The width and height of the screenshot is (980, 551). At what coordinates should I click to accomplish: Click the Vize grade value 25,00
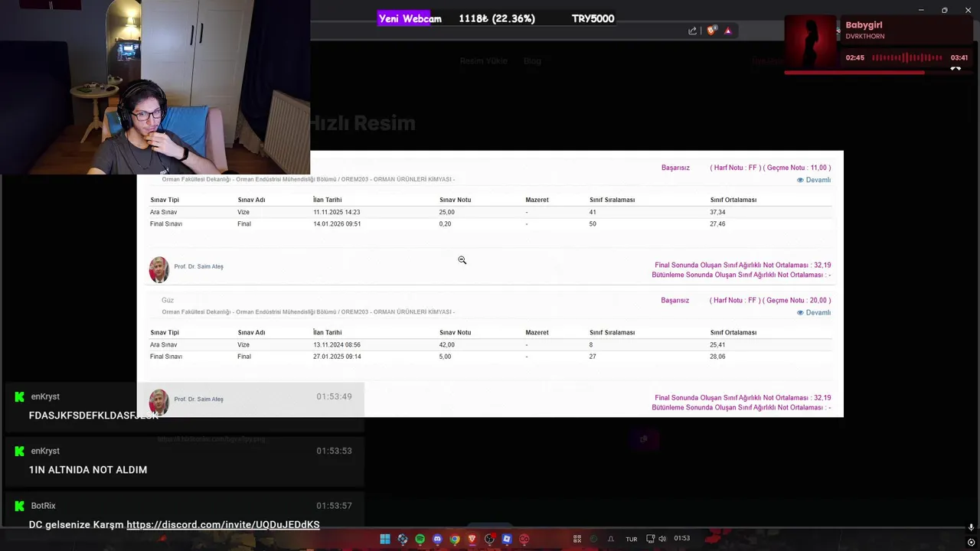(x=446, y=212)
